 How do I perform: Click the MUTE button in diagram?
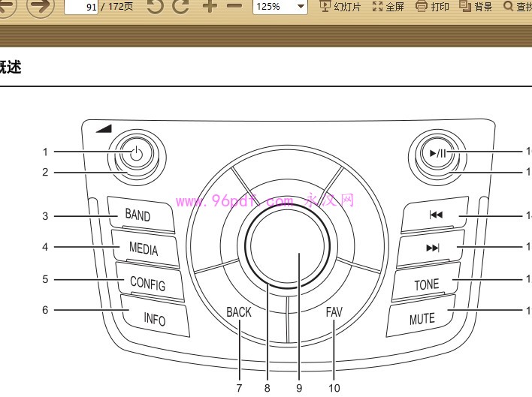pyautogui.click(x=422, y=318)
